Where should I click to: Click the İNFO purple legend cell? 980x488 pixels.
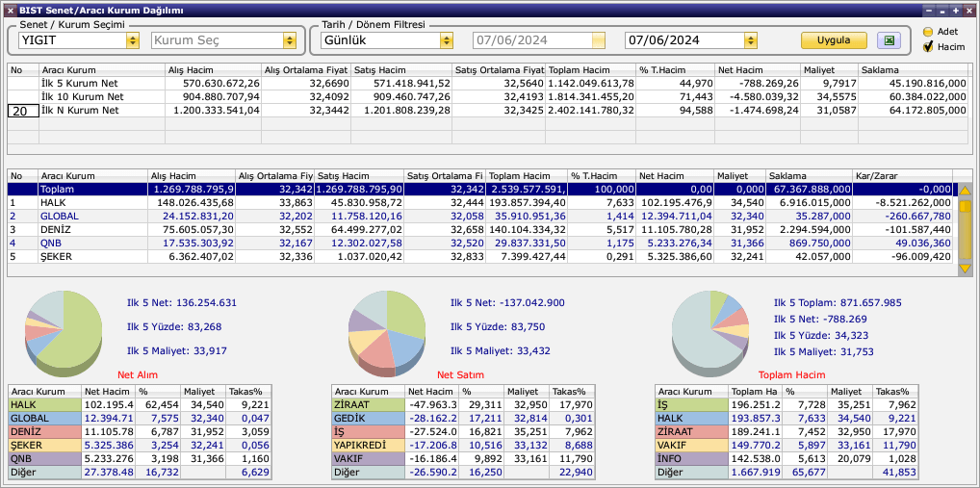click(x=692, y=458)
